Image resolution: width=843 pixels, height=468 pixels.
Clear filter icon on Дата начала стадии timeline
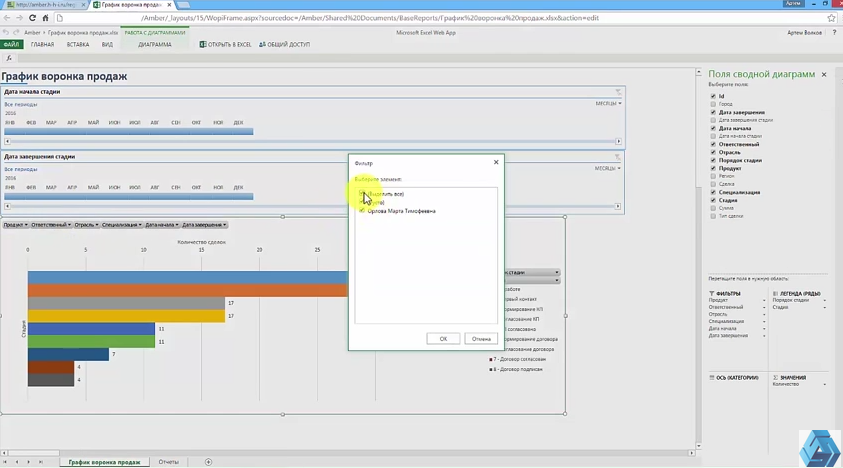(x=618, y=92)
